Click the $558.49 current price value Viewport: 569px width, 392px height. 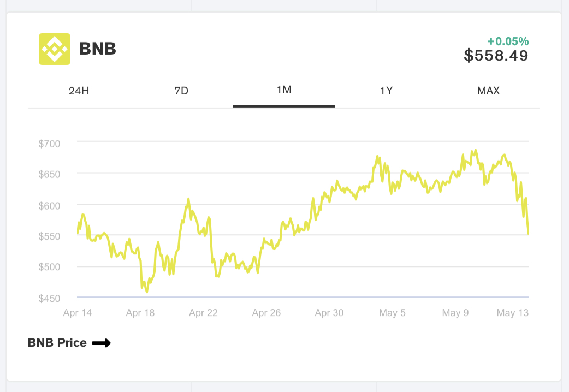[496, 55]
